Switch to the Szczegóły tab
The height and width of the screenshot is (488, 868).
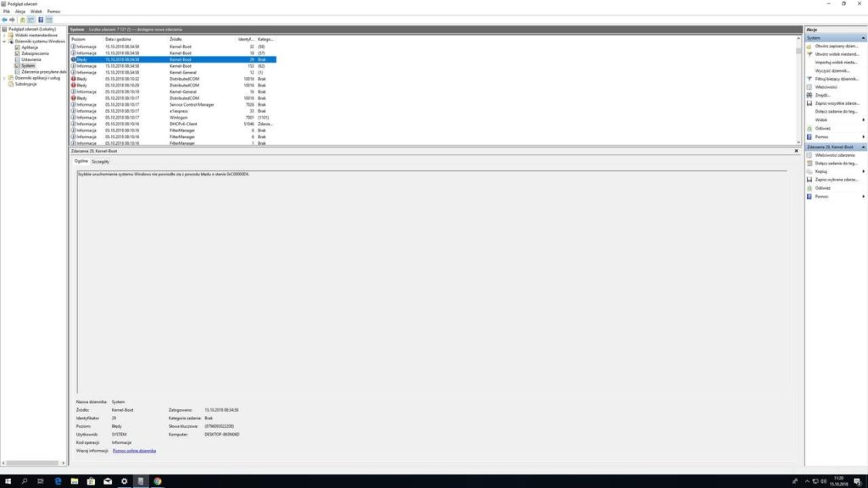(100, 162)
